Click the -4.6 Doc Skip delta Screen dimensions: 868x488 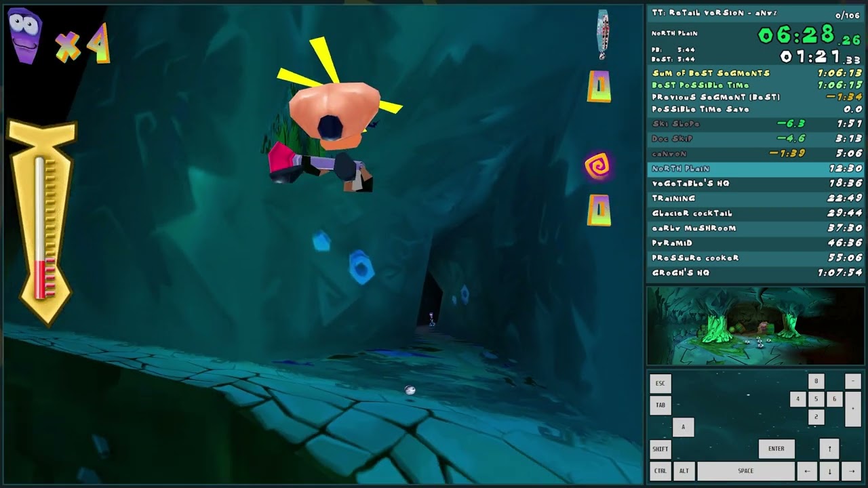(x=791, y=139)
